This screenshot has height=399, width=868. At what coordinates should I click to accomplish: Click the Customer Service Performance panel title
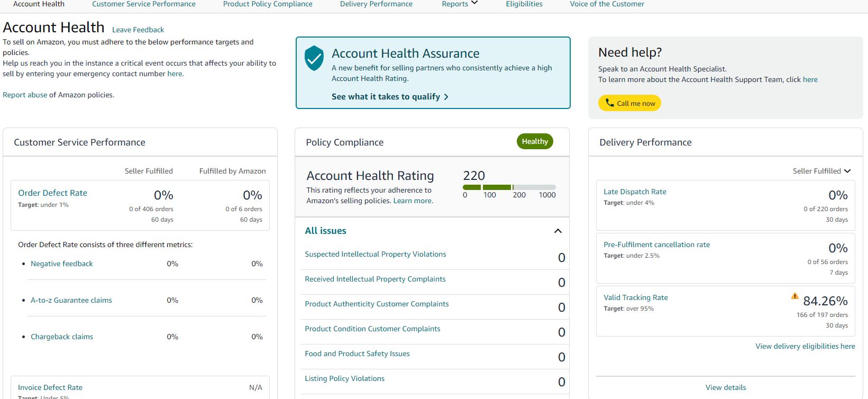(79, 142)
